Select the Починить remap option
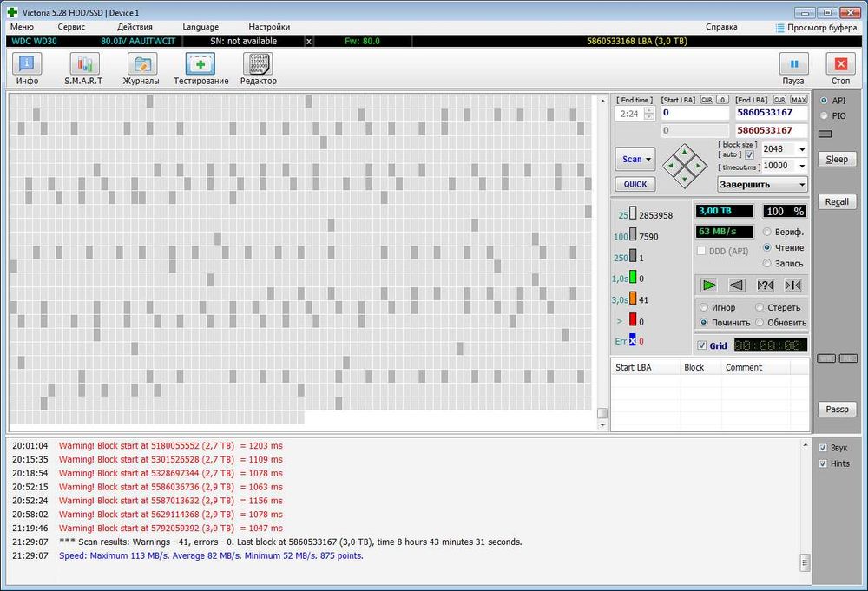 click(x=704, y=322)
